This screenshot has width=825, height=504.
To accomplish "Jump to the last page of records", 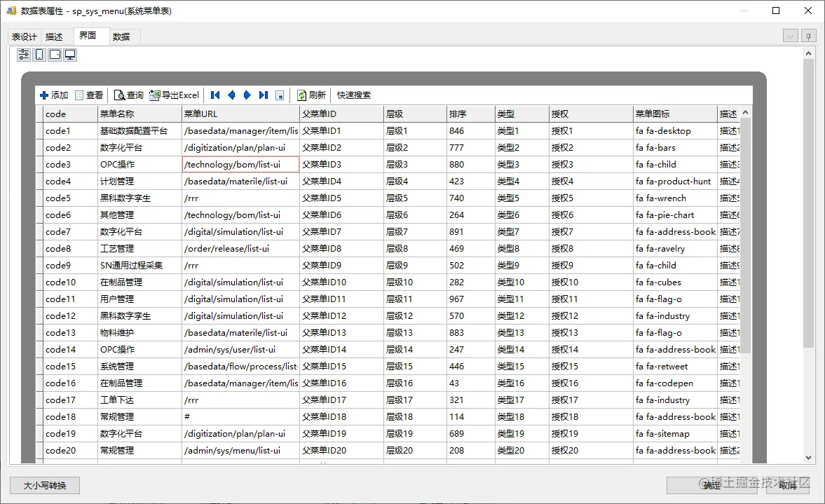I will tap(263, 95).
